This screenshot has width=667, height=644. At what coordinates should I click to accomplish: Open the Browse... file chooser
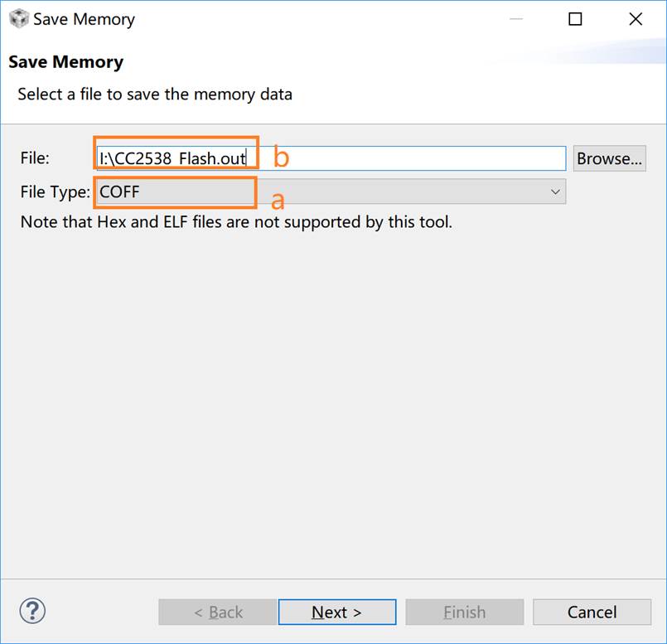[610, 158]
